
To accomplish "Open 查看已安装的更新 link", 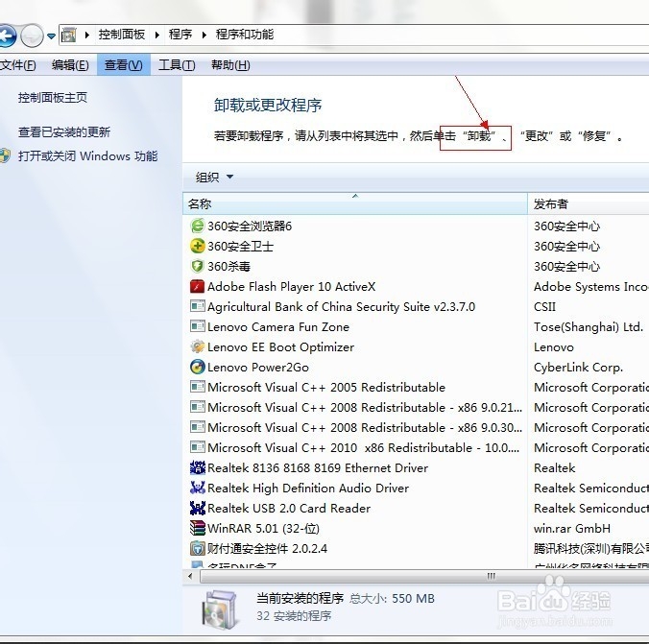I will [64, 132].
